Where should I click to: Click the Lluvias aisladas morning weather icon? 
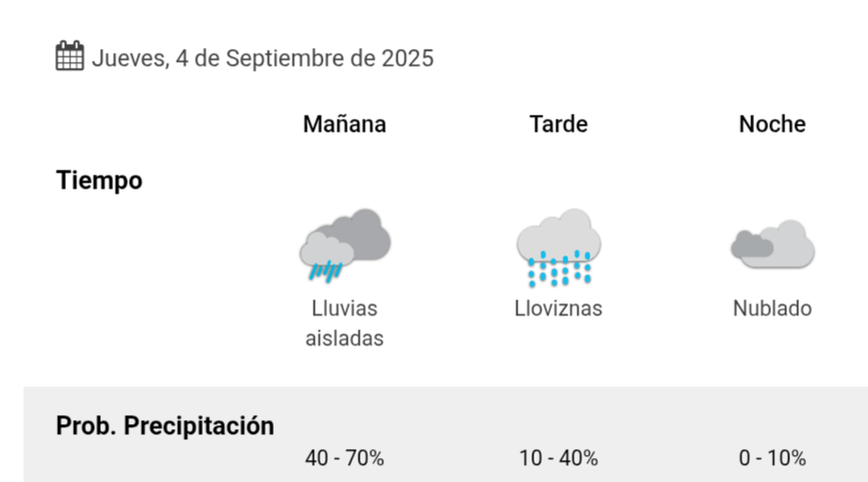click(346, 245)
